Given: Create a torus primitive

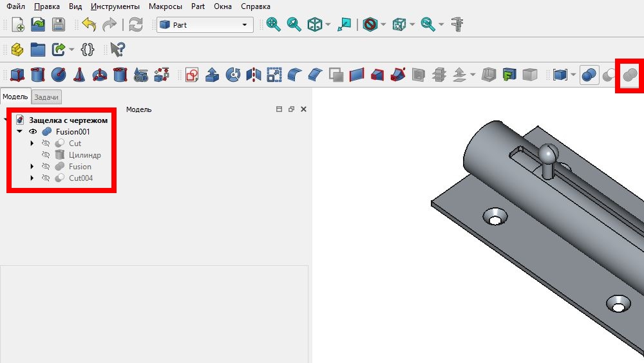Looking at the screenshot, I should tap(99, 75).
